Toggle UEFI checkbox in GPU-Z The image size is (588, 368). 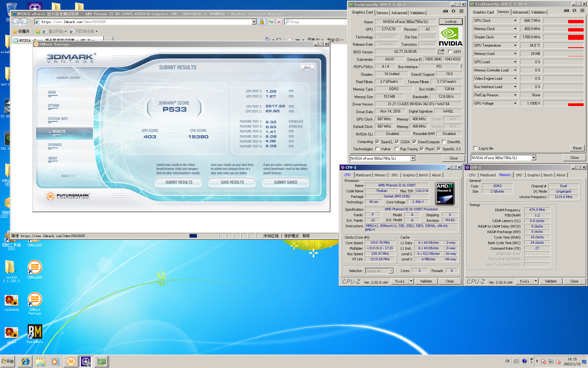[x=450, y=52]
